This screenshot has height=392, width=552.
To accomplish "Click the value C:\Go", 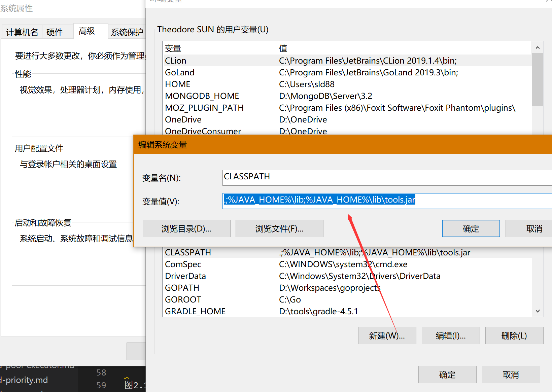I will pos(290,299).
